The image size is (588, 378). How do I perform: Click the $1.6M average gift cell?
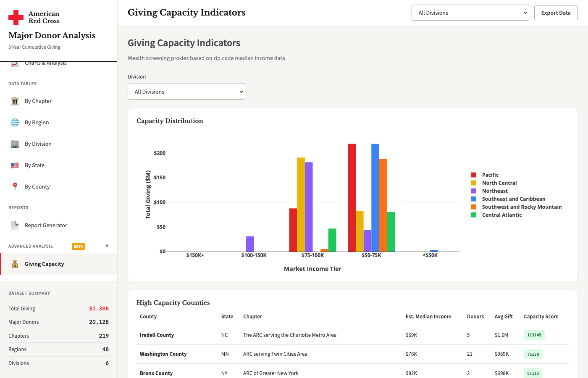click(x=501, y=335)
